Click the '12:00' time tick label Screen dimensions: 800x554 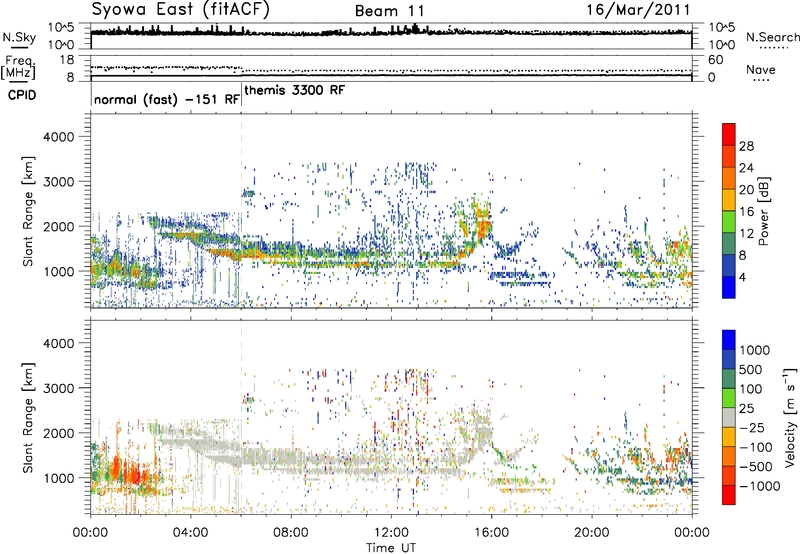(x=391, y=533)
